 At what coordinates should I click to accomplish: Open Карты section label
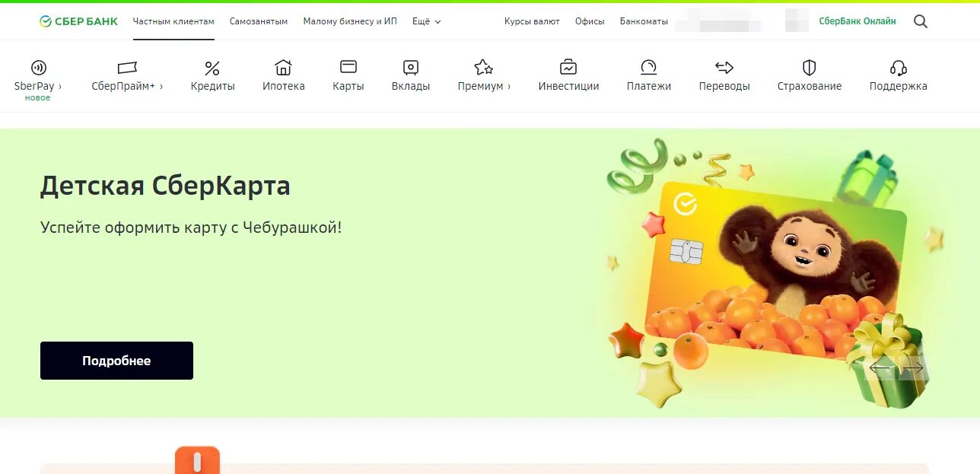[348, 86]
